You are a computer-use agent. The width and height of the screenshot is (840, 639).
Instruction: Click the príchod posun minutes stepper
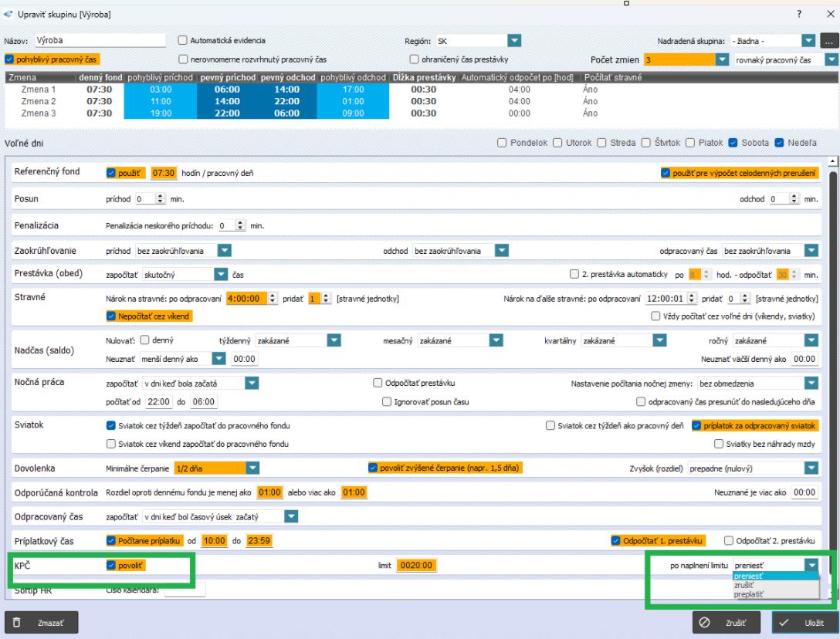[161, 199]
